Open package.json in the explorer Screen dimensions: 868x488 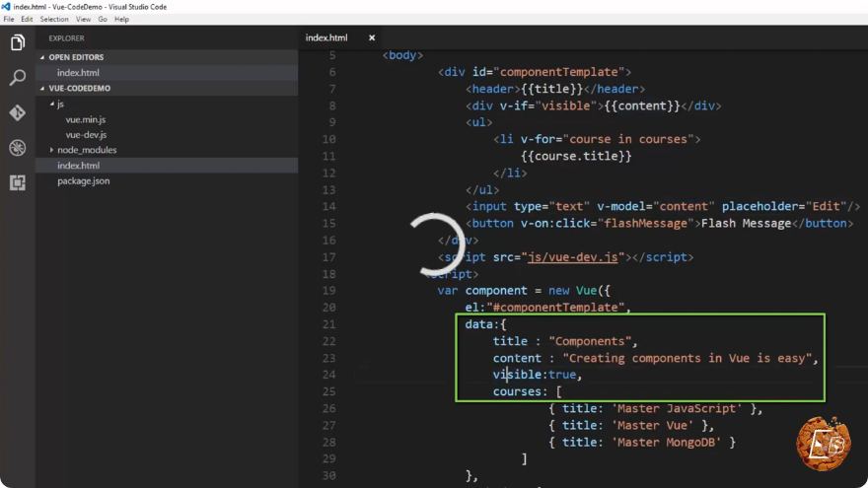pos(84,181)
